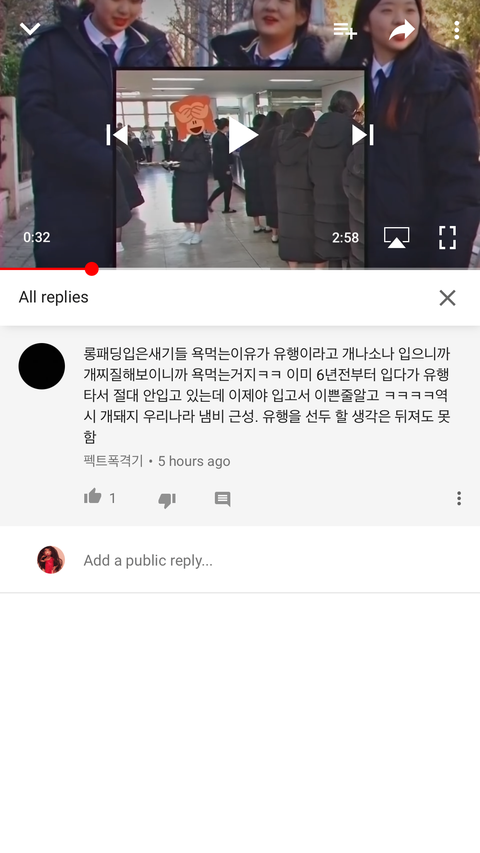Dislike the comment with thumbs down
This screenshot has width=480, height=853.
click(167, 499)
